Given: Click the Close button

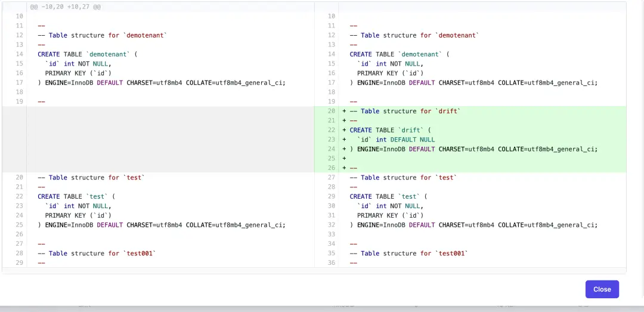Looking at the screenshot, I should click(x=602, y=289).
